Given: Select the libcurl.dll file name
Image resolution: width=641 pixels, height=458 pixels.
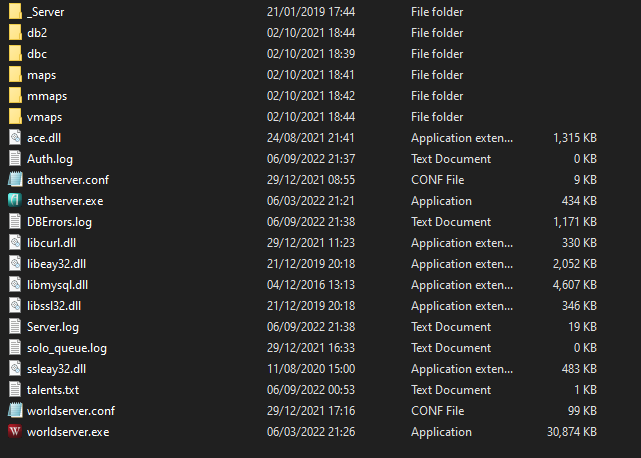Looking at the screenshot, I should (52, 242).
